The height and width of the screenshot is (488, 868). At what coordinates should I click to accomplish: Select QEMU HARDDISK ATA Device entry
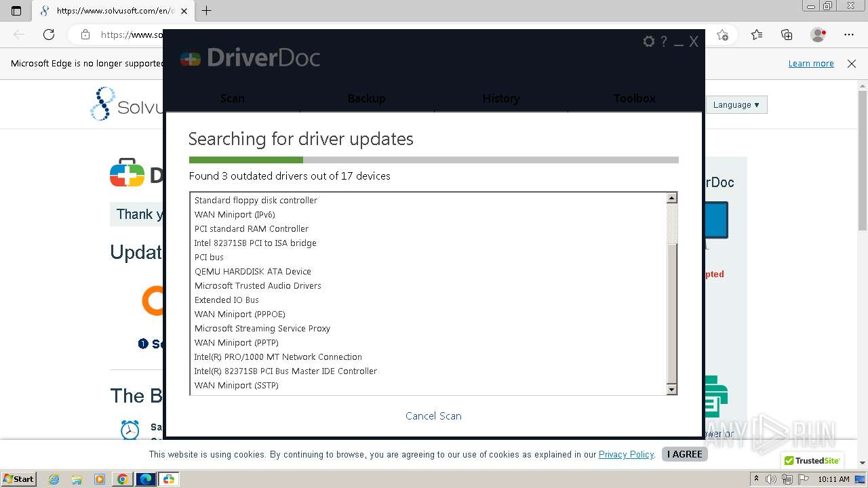[253, 272]
